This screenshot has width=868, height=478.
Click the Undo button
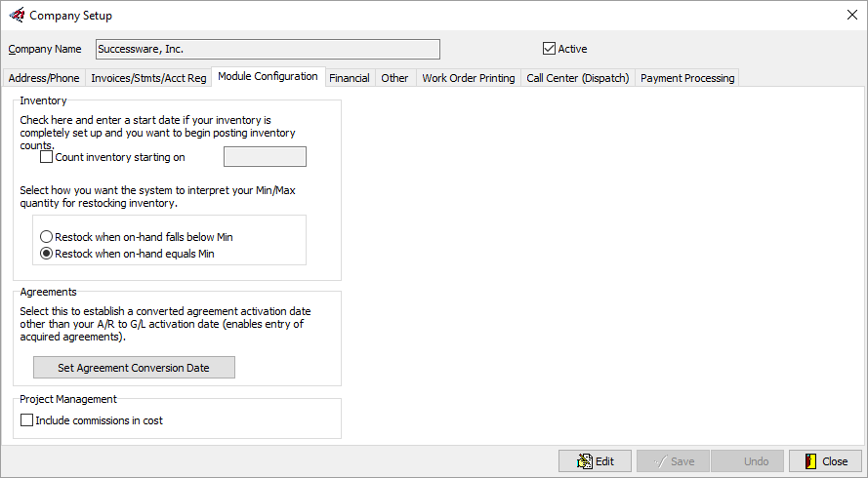click(x=747, y=460)
